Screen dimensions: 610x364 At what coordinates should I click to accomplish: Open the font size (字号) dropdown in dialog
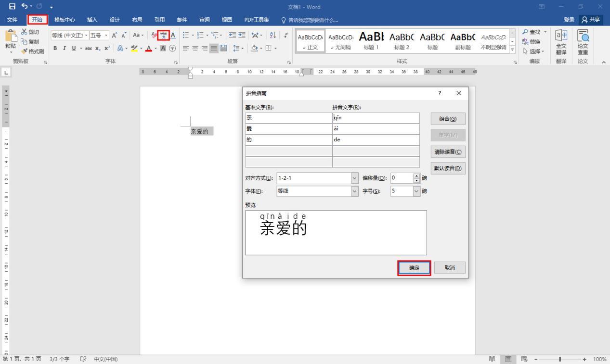click(x=416, y=191)
